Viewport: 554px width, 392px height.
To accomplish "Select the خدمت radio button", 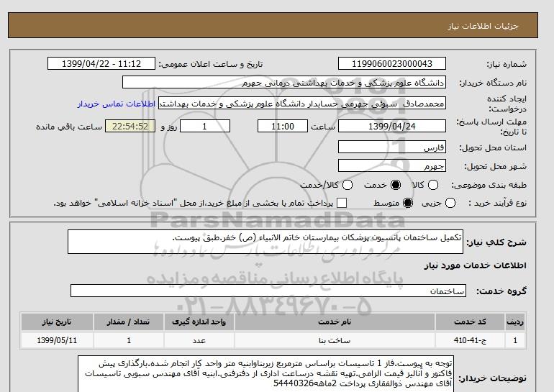I will click(x=396, y=185).
